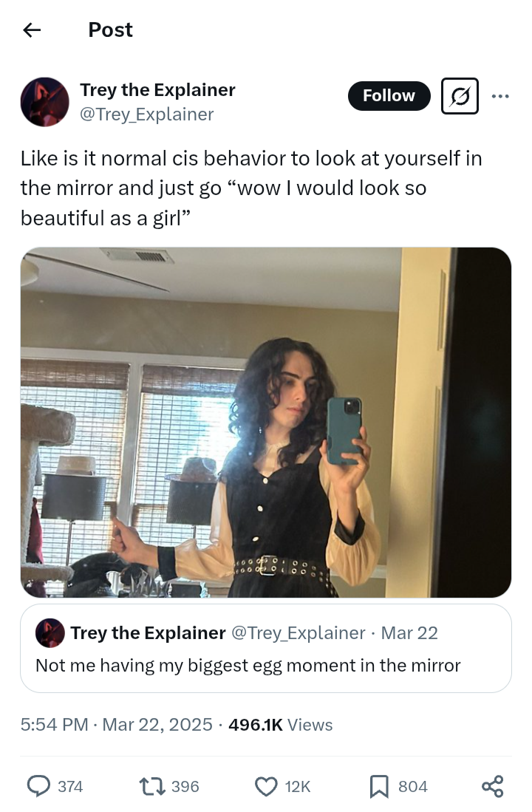Click the reply speech bubble icon
The image size is (532, 812).
38,786
